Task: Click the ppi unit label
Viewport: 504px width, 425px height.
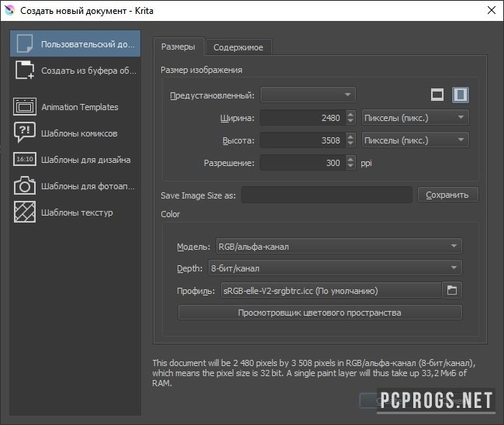Action: [366, 164]
